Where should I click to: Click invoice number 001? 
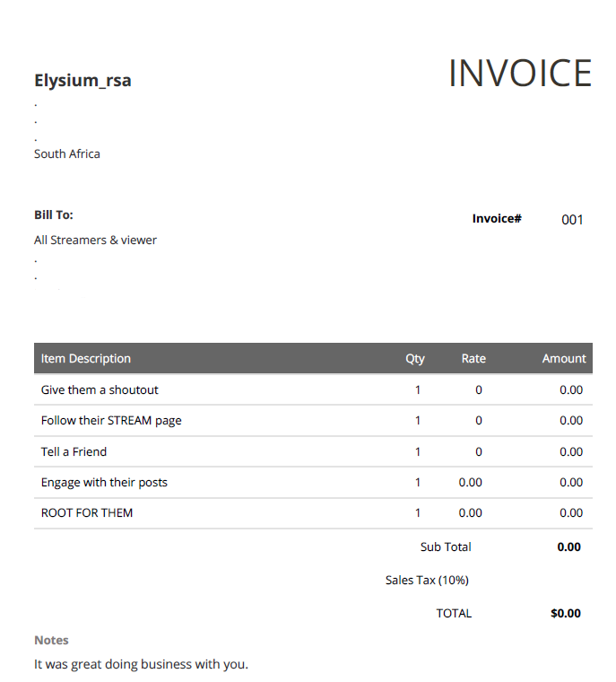click(572, 220)
